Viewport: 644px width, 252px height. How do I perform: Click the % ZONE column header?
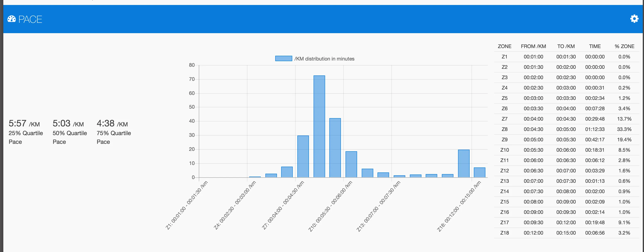[624, 46]
